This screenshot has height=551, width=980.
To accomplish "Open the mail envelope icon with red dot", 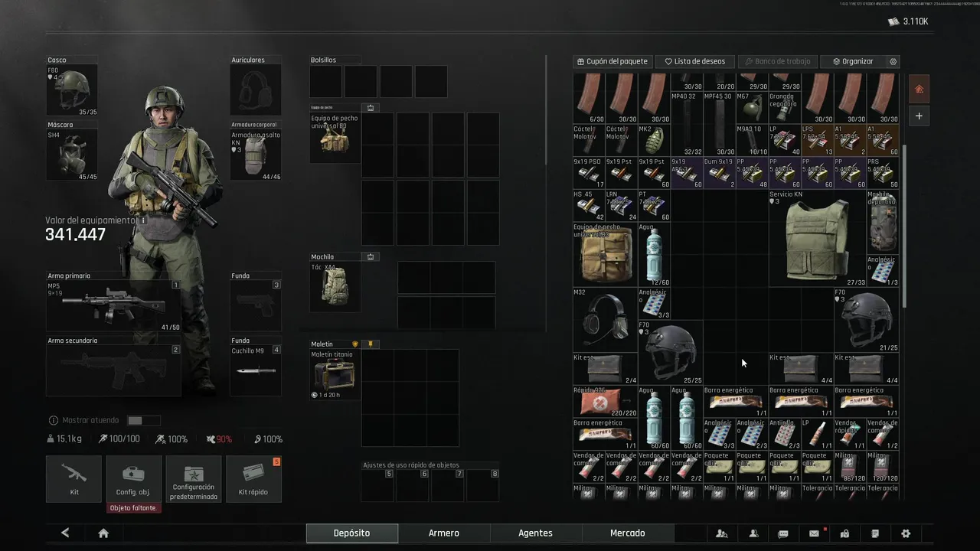I will (x=815, y=533).
